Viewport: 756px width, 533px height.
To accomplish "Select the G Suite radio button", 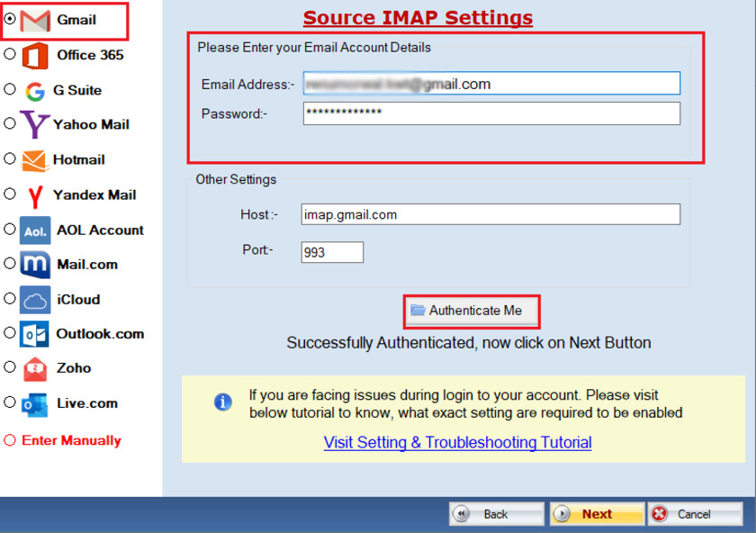I will pyautogui.click(x=10, y=89).
